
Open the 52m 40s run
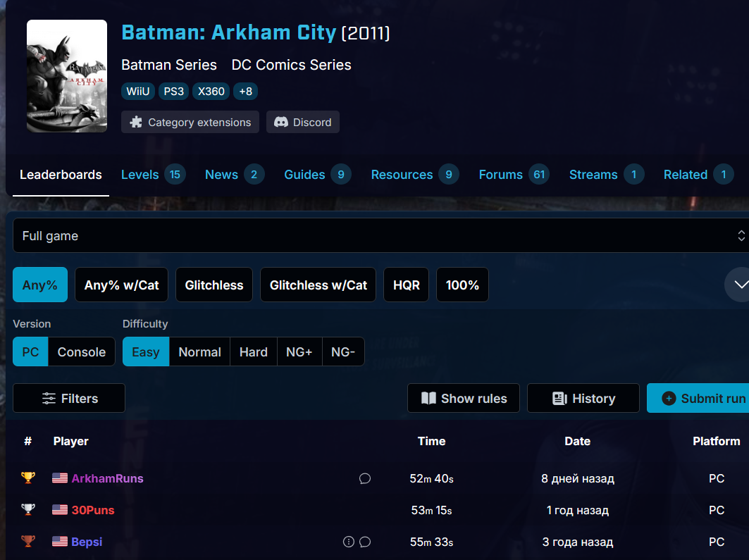tap(431, 478)
